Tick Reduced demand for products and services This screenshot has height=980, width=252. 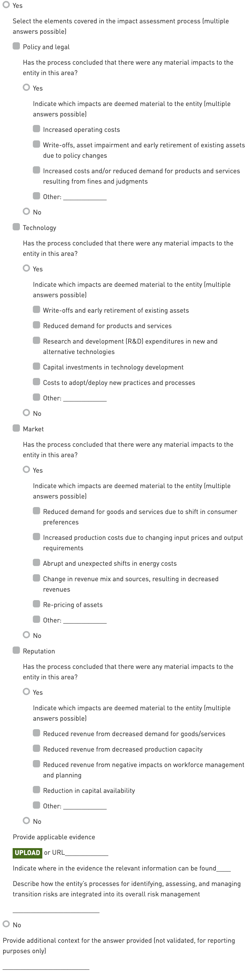pyautogui.click(x=37, y=325)
